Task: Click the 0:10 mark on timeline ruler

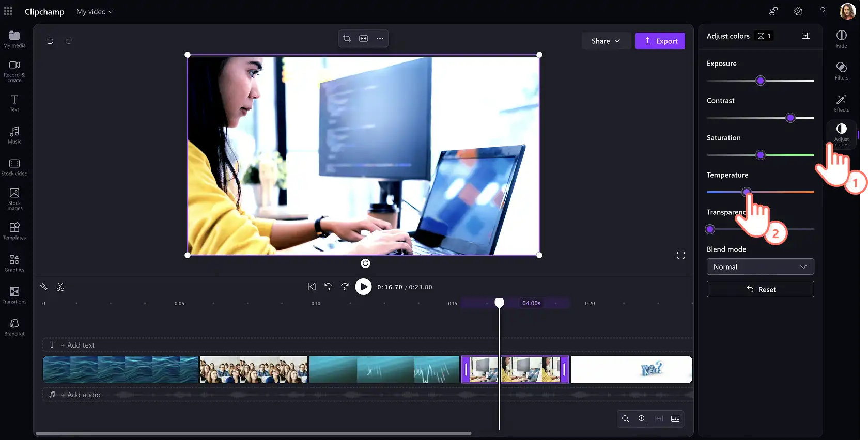Action: click(316, 303)
